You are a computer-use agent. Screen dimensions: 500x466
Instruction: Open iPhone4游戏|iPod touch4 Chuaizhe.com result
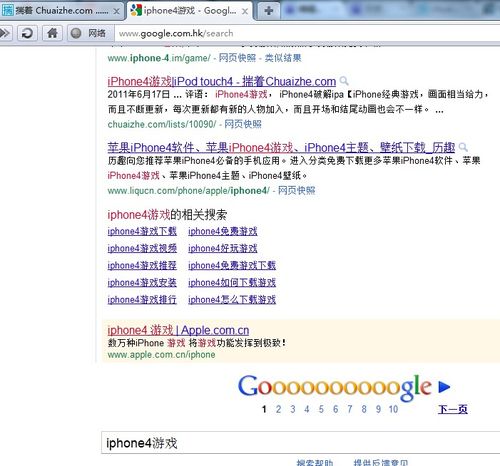tap(221, 81)
